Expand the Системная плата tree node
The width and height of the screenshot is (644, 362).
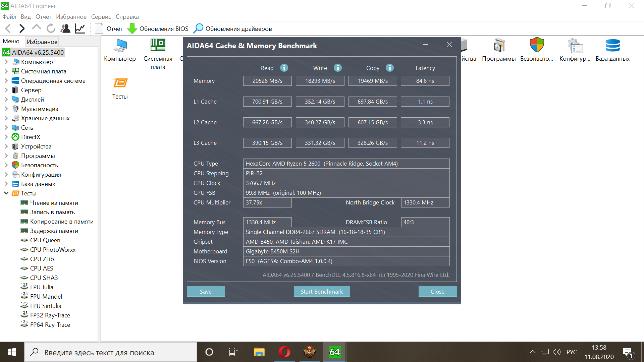pyautogui.click(x=6, y=71)
